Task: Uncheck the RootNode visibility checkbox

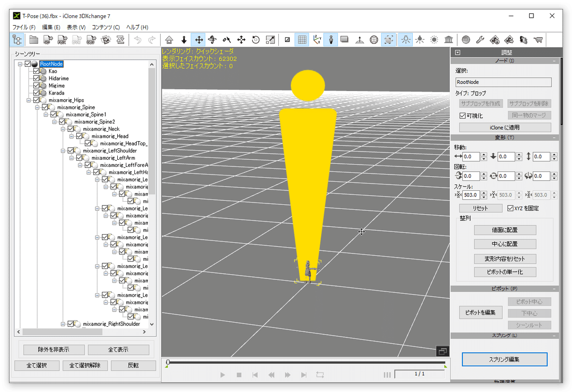Action: [x=28, y=64]
